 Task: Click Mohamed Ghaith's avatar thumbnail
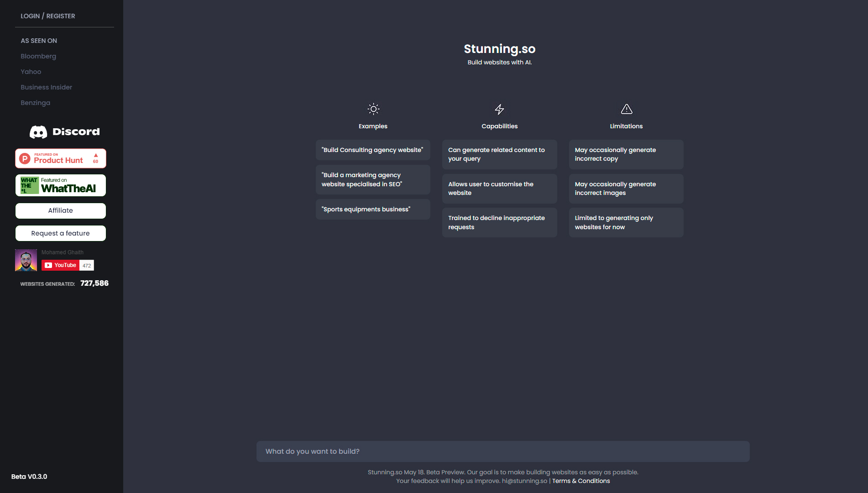coord(26,260)
